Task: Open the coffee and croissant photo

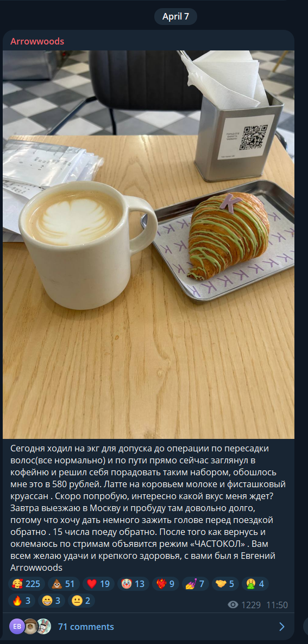Action: point(148,244)
